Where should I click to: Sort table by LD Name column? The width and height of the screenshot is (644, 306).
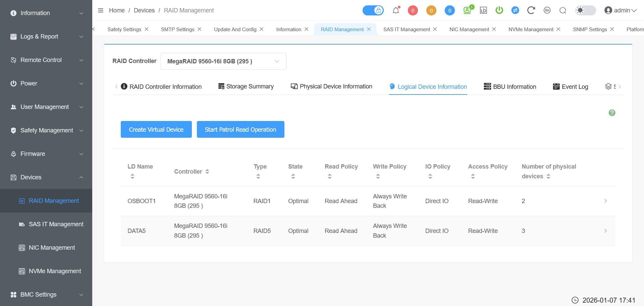(x=132, y=176)
